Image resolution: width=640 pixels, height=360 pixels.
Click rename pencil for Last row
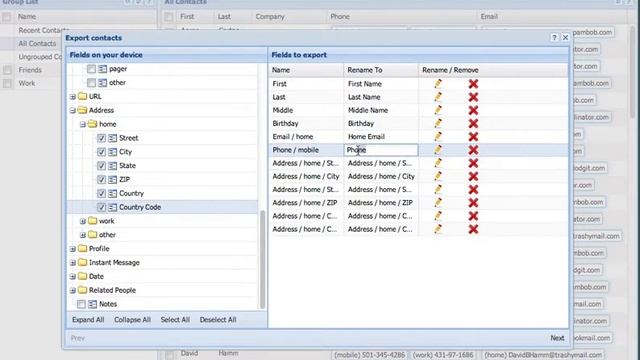[438, 97]
